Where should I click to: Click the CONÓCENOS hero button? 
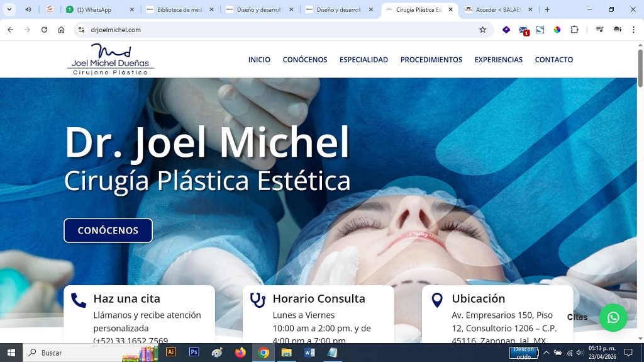(108, 230)
